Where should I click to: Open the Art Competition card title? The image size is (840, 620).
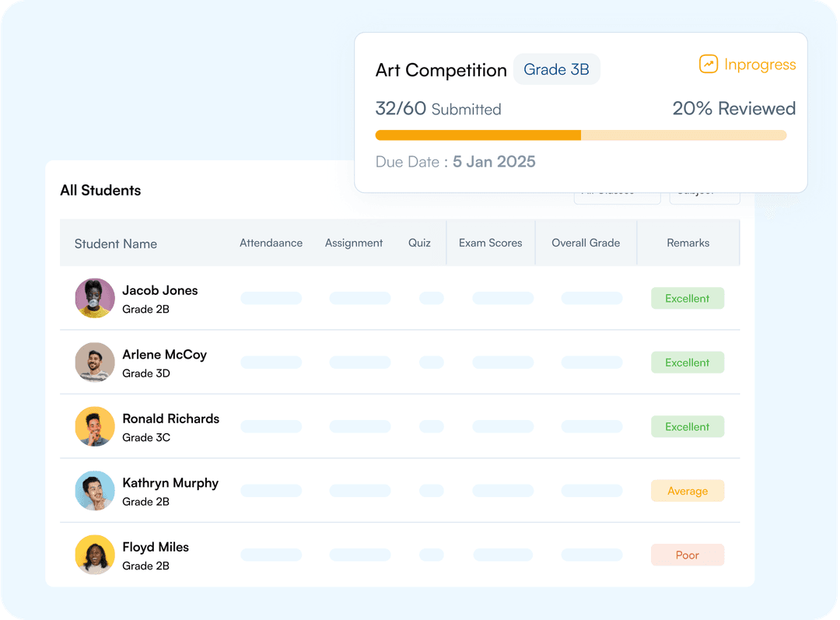click(x=441, y=70)
